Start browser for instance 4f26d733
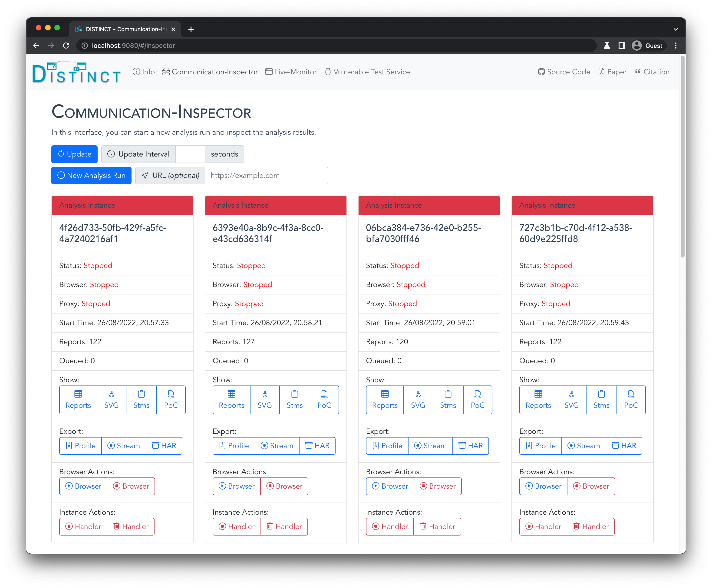The height and width of the screenshot is (588, 712). tap(83, 486)
